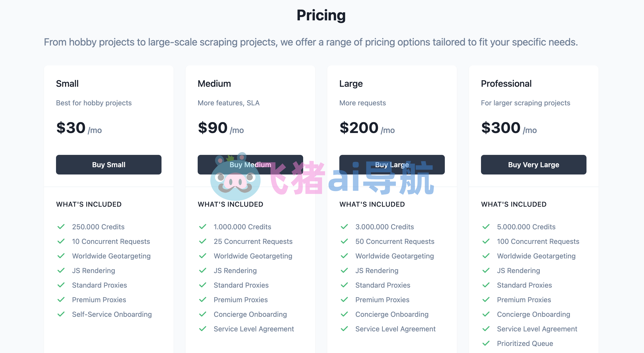
Task: Click the Medium plan heading
Action: point(214,84)
